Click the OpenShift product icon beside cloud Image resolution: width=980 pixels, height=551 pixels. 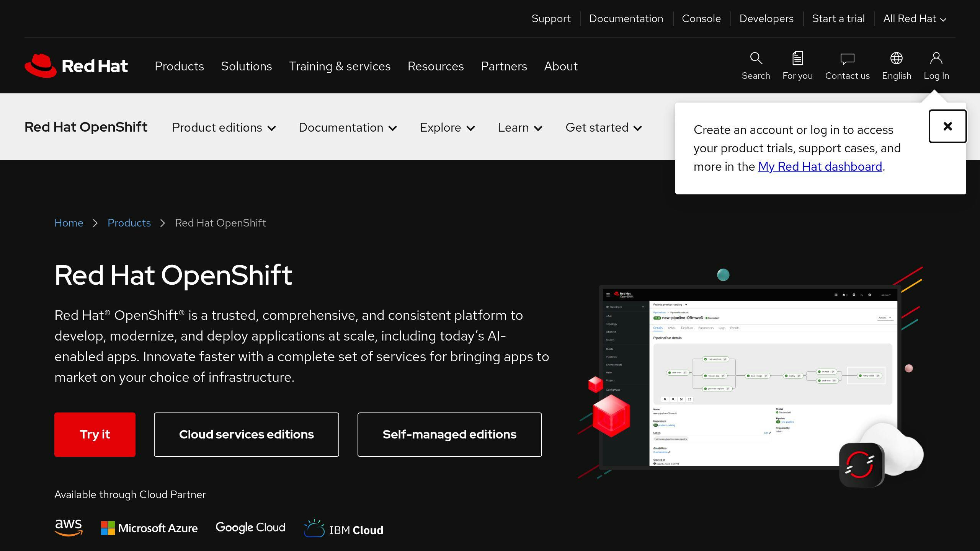tap(861, 465)
